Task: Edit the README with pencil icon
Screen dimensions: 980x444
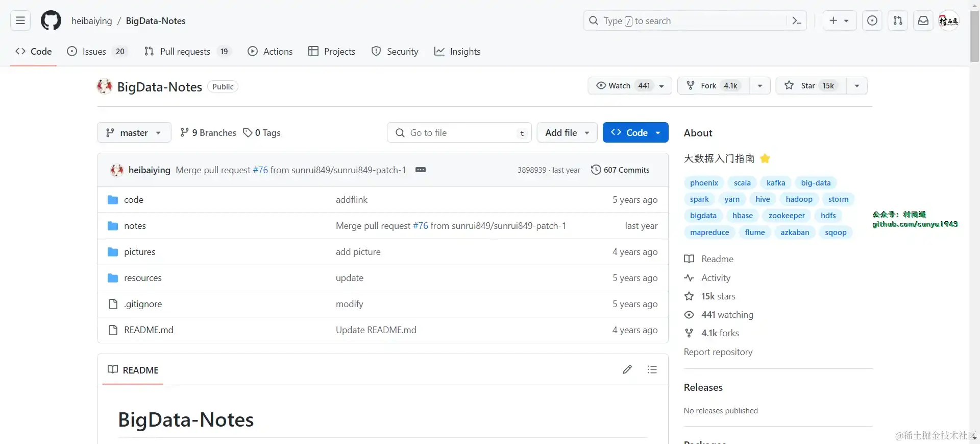Action: point(627,369)
